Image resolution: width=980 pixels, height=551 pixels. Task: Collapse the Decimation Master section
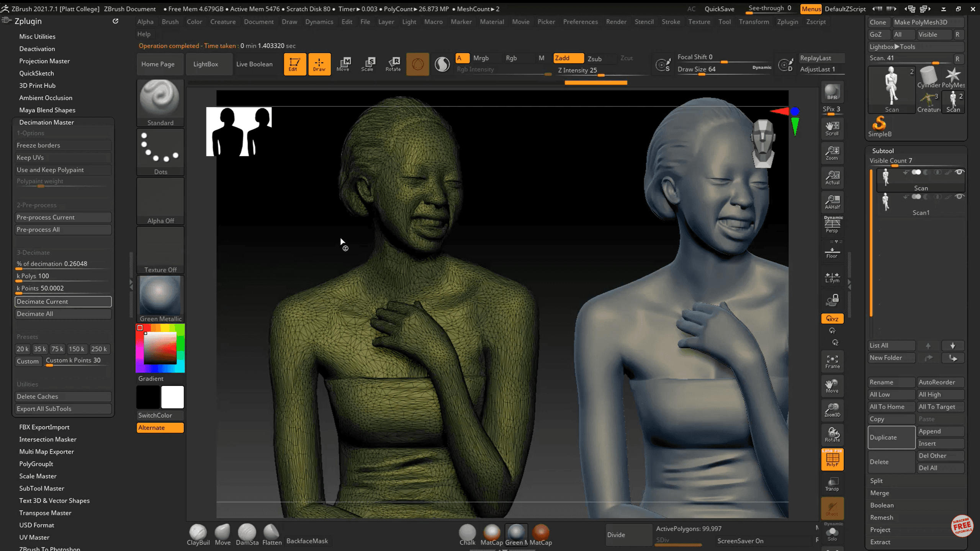coord(46,122)
